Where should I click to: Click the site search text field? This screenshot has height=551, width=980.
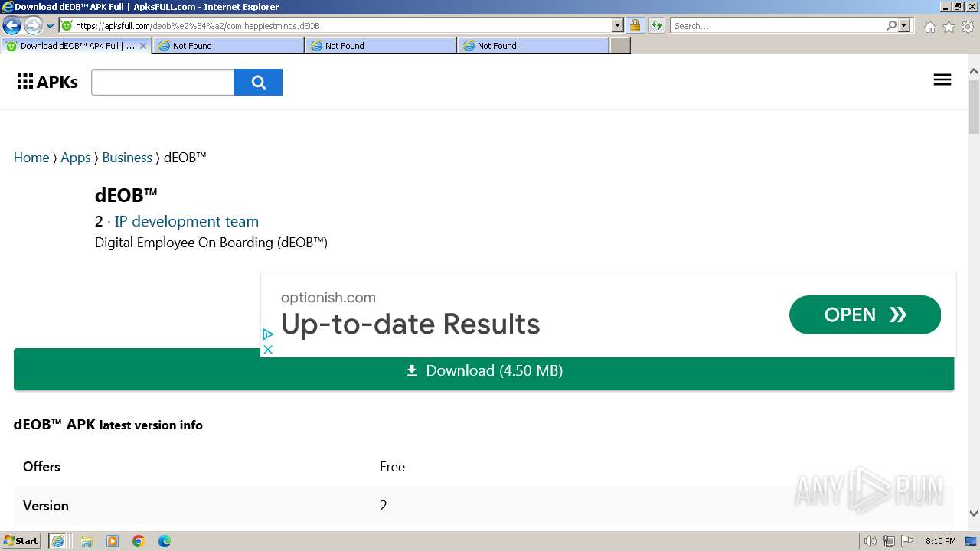pos(163,82)
